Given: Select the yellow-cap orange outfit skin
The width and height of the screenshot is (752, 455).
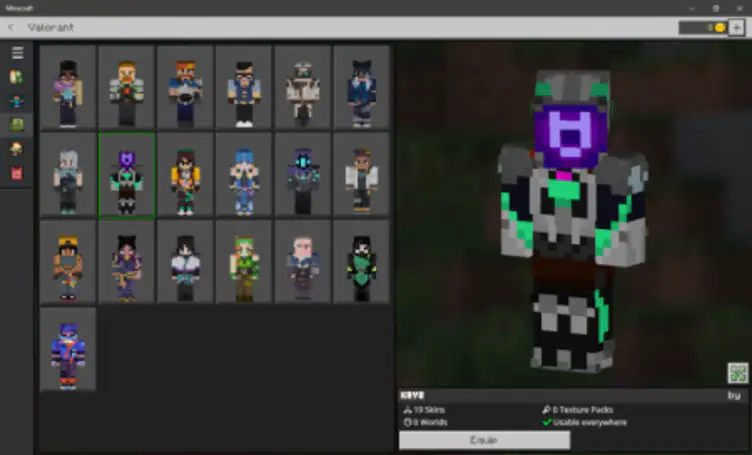Looking at the screenshot, I should [x=68, y=262].
